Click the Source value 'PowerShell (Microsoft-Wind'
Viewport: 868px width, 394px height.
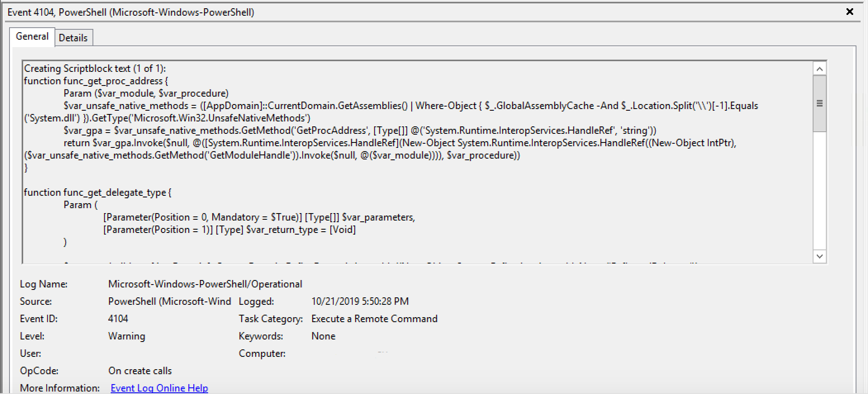tap(169, 301)
